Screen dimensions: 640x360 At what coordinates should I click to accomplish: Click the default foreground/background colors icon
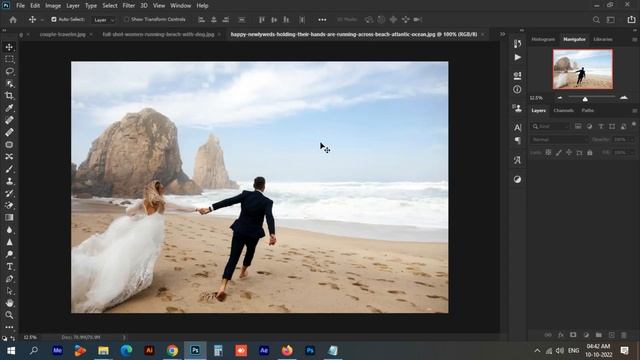4,338
